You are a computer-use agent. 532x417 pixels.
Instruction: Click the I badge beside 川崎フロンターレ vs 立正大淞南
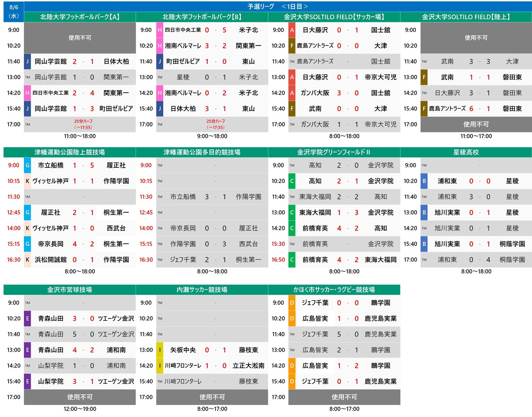160,366
